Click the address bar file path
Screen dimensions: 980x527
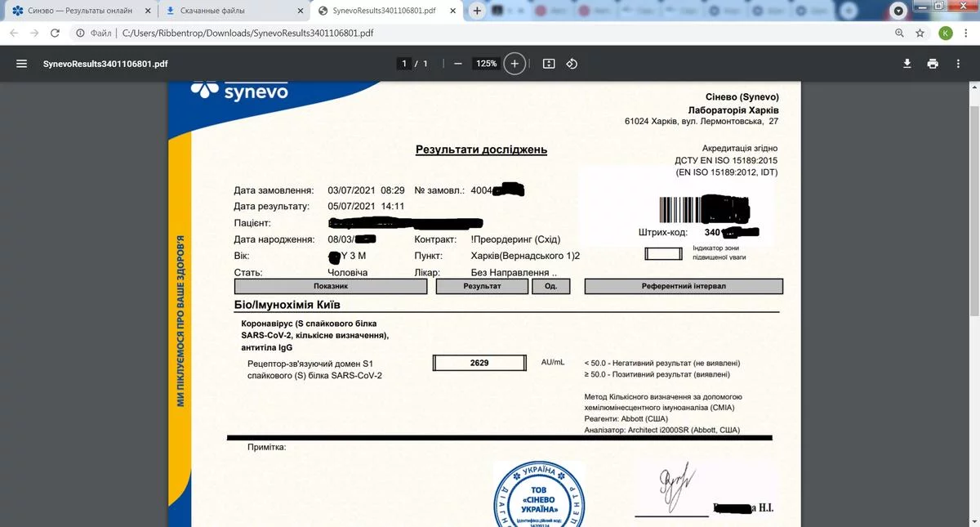coord(247,33)
